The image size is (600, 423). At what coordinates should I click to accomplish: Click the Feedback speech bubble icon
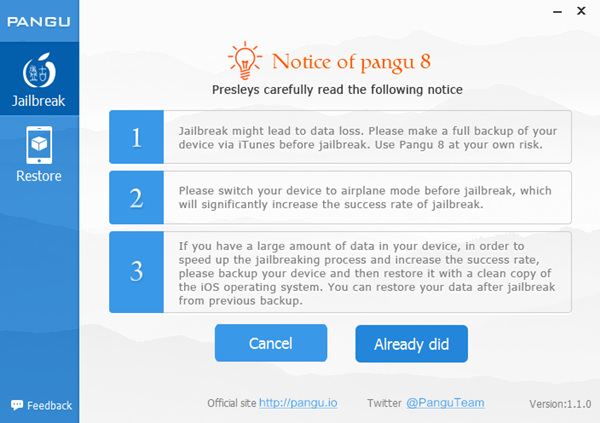coord(17,405)
